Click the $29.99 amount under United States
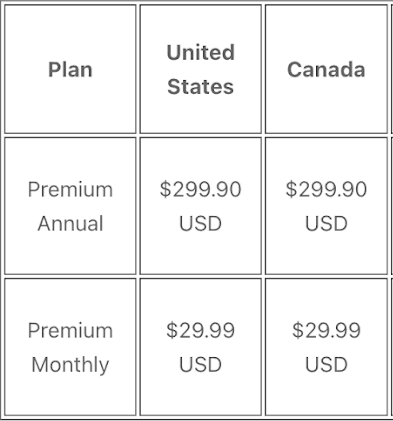 (201, 331)
